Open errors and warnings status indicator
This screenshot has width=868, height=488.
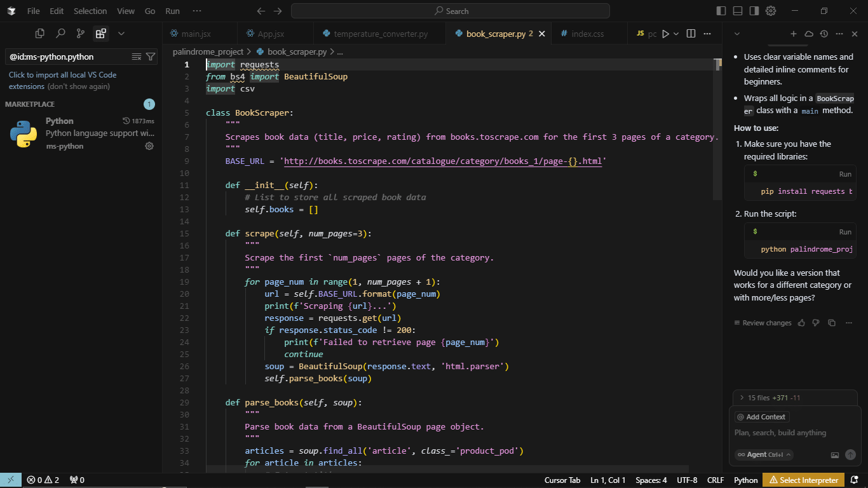point(43,480)
